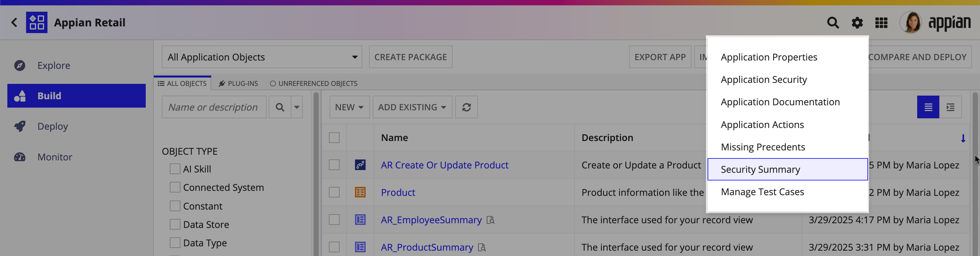Switch to the PLUG-INS tab
Screen dimensions: 980x256
[x=238, y=83]
